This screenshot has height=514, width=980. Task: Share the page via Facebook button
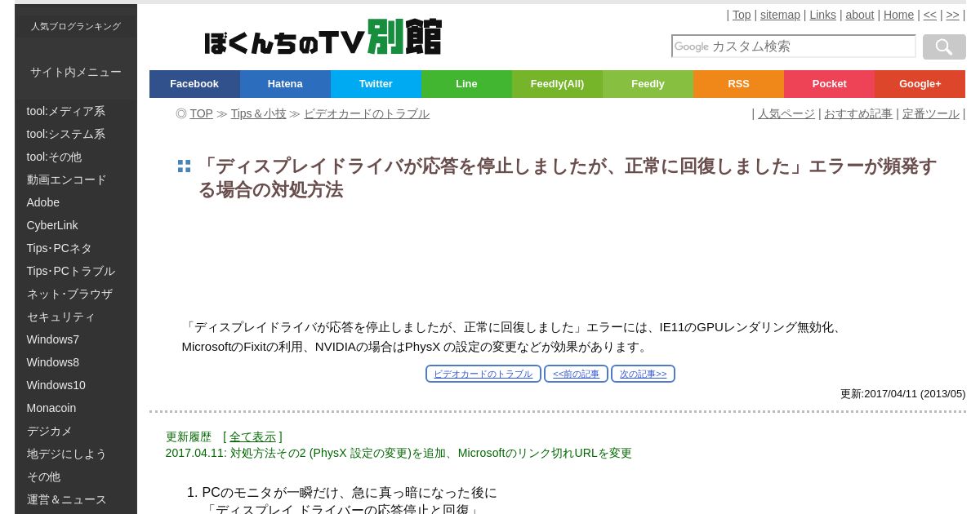(x=194, y=84)
